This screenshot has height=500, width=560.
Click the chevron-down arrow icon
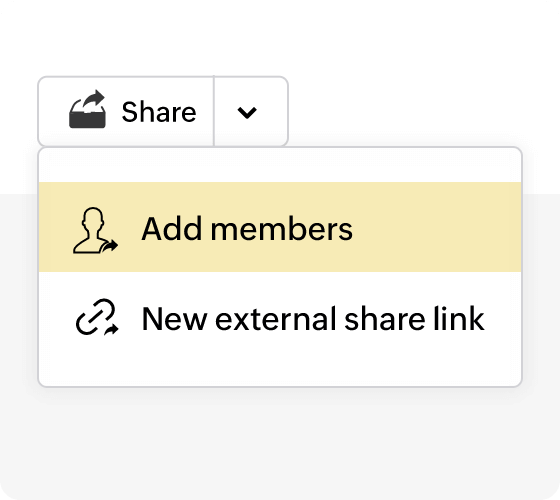tap(247, 112)
